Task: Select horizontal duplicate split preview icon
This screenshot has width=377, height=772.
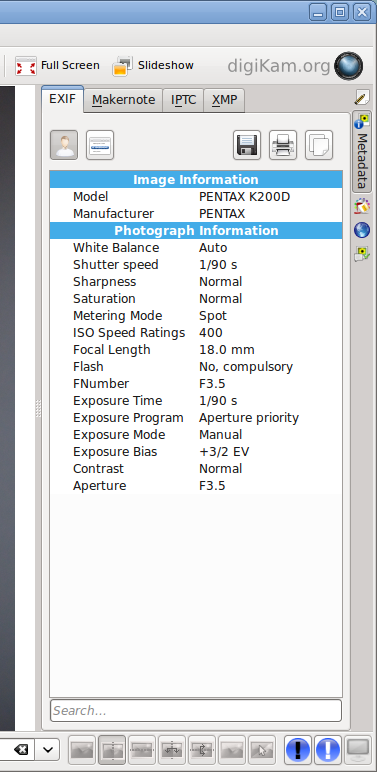Action: click(x=202, y=750)
